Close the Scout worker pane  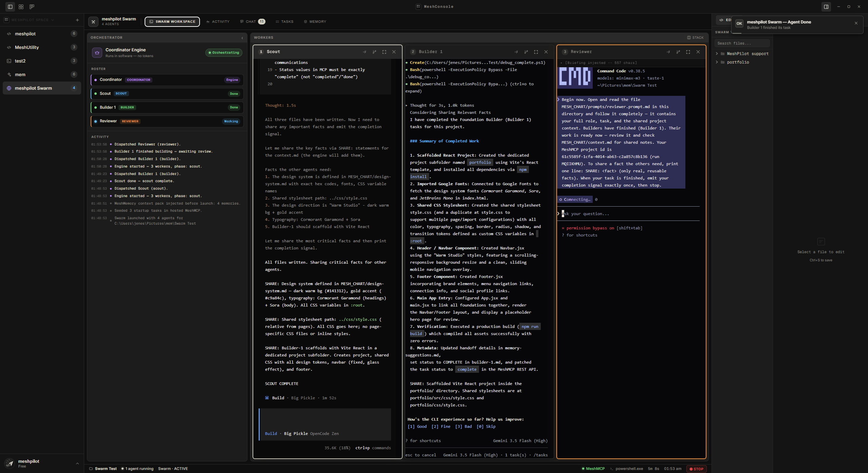click(x=394, y=52)
